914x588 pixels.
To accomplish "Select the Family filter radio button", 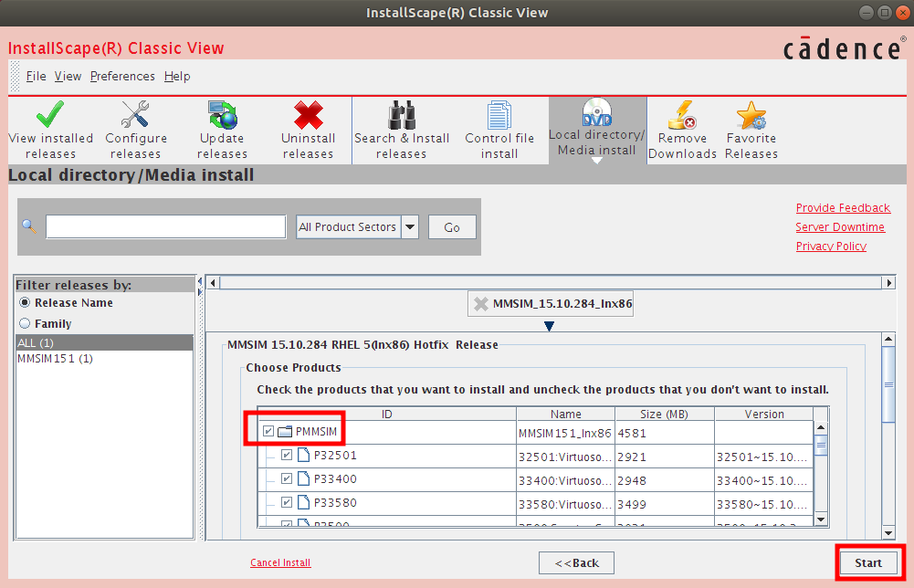I will [x=25, y=323].
